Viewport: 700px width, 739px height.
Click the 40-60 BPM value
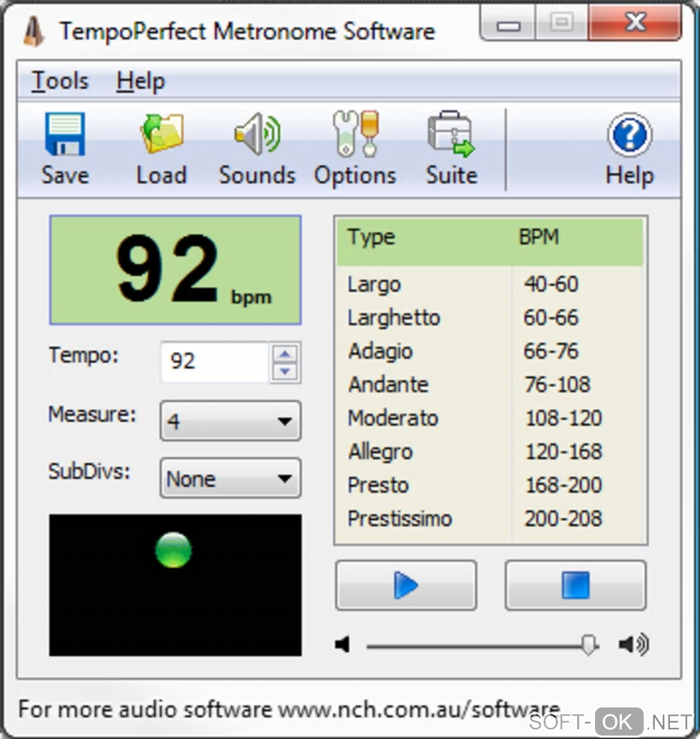click(x=551, y=284)
